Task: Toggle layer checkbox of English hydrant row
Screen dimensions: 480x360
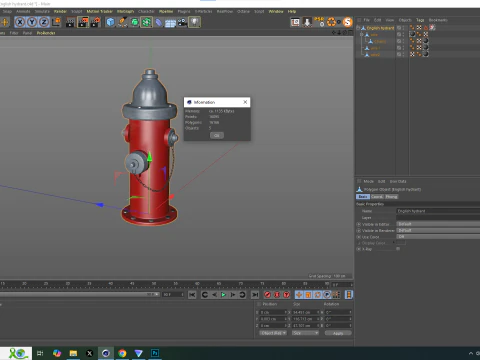Action: [399, 28]
